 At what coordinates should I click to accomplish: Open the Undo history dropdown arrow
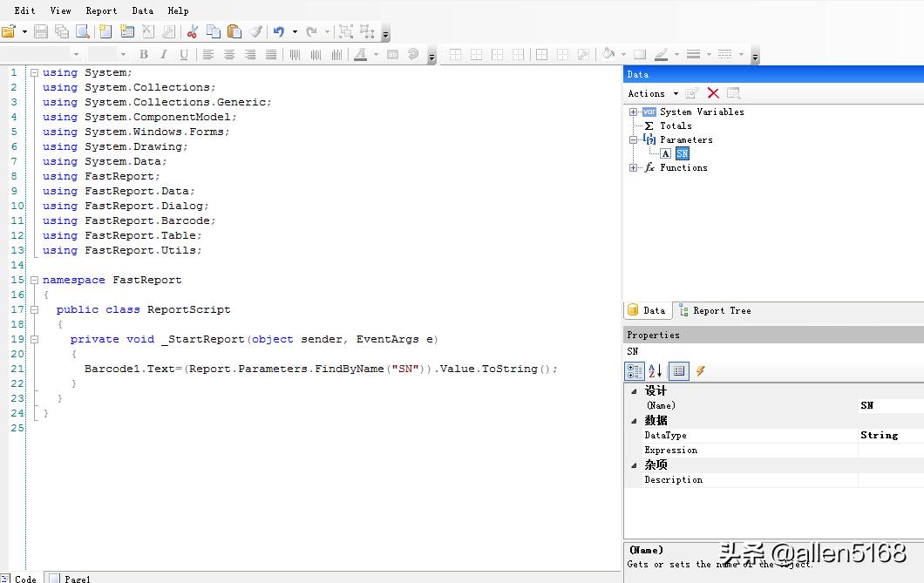tap(295, 31)
